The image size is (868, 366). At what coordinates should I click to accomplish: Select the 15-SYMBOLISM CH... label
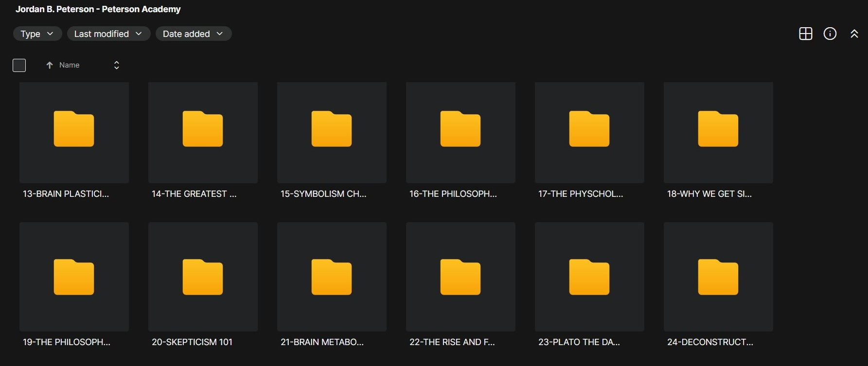pos(323,194)
